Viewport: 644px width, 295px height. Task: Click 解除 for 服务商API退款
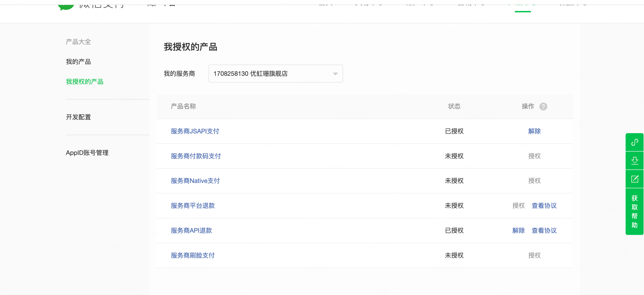coord(518,230)
